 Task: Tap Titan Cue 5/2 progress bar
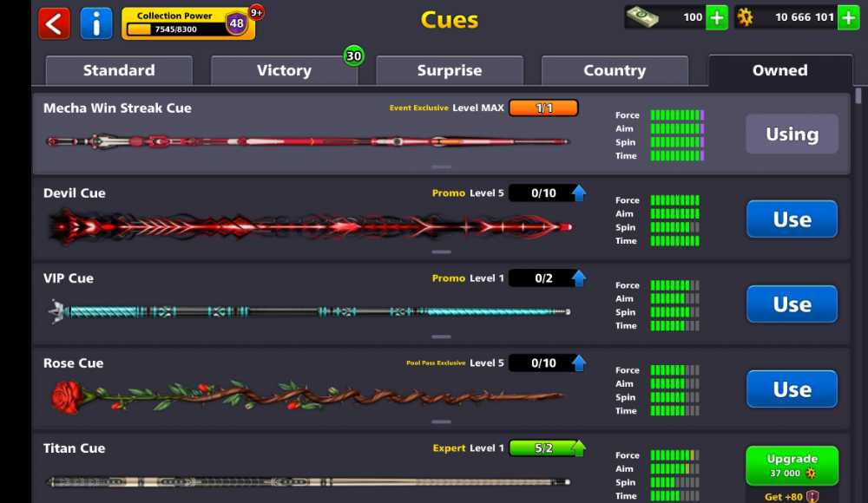click(x=543, y=448)
